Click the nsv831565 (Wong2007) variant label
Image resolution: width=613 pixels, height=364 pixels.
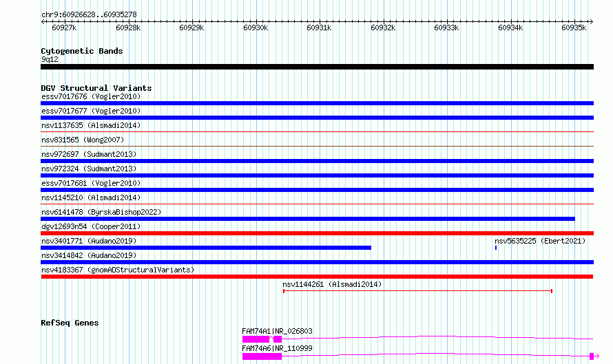83,140
